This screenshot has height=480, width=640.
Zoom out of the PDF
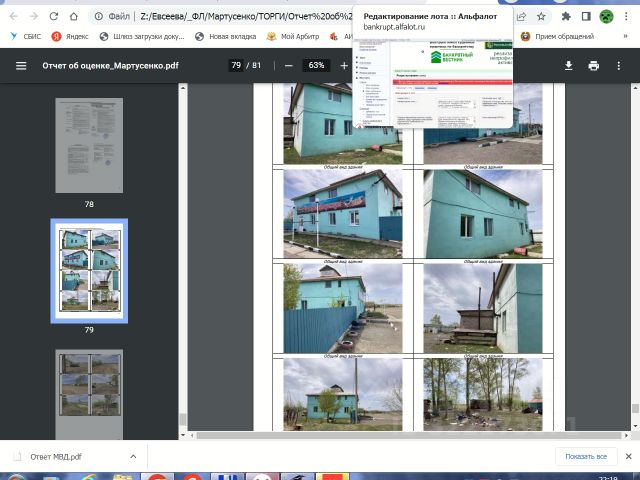(289, 65)
